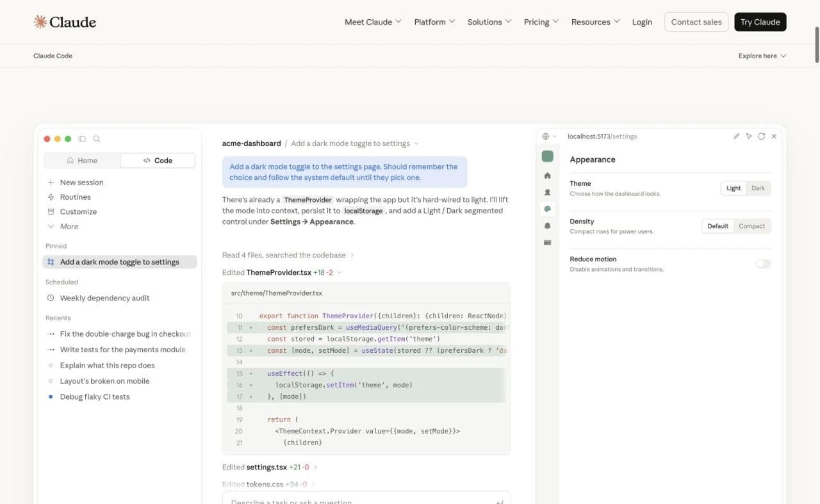820x504 pixels.
Task: Open search via the magnifier icon
Action: [97, 139]
